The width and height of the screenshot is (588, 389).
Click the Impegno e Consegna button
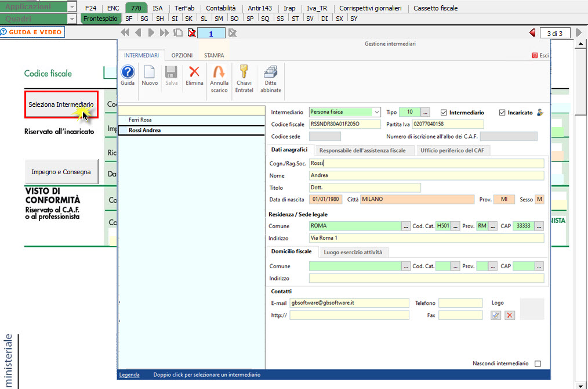[61, 172]
